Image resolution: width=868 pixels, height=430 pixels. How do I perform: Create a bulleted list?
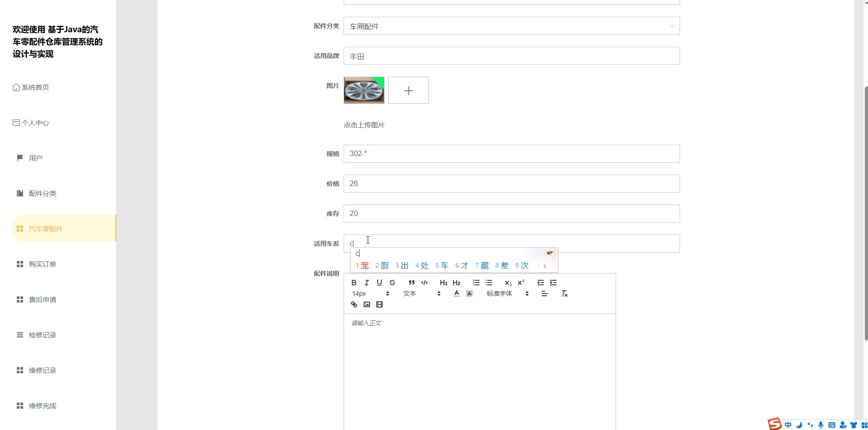tap(489, 283)
